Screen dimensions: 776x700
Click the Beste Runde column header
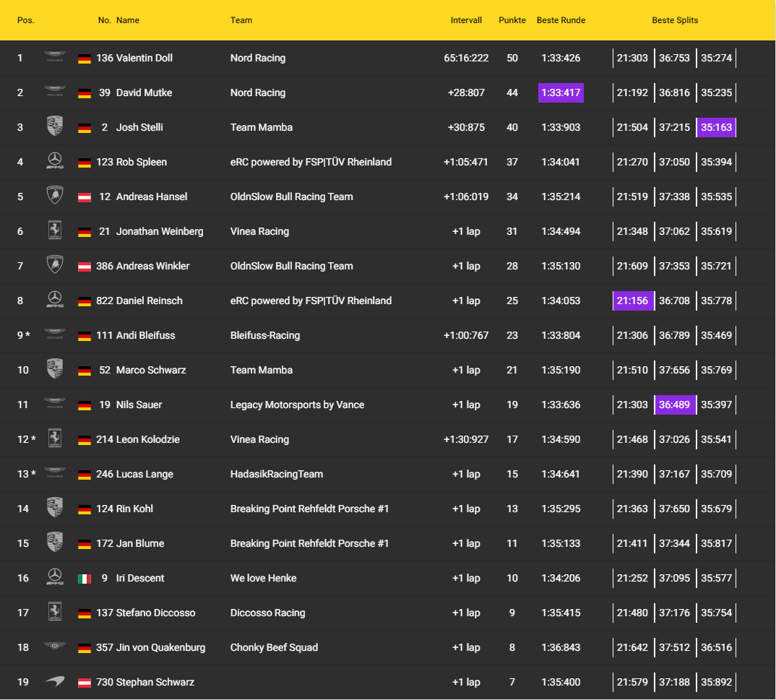(561, 20)
